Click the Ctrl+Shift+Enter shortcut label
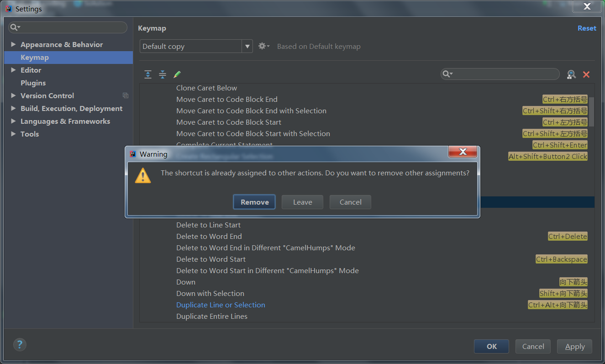 tap(560, 145)
